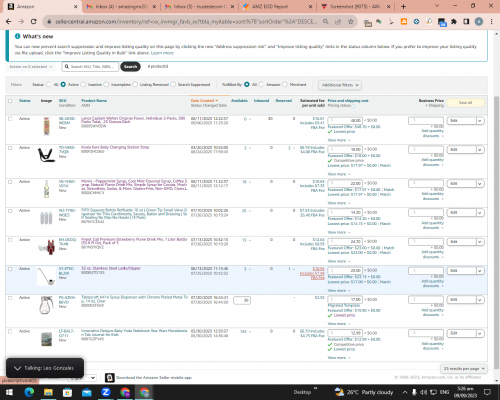Screen dimensions: 500x400
Task: Switch to the Screenshot (9075) tab
Action: pyautogui.click(x=356, y=6)
